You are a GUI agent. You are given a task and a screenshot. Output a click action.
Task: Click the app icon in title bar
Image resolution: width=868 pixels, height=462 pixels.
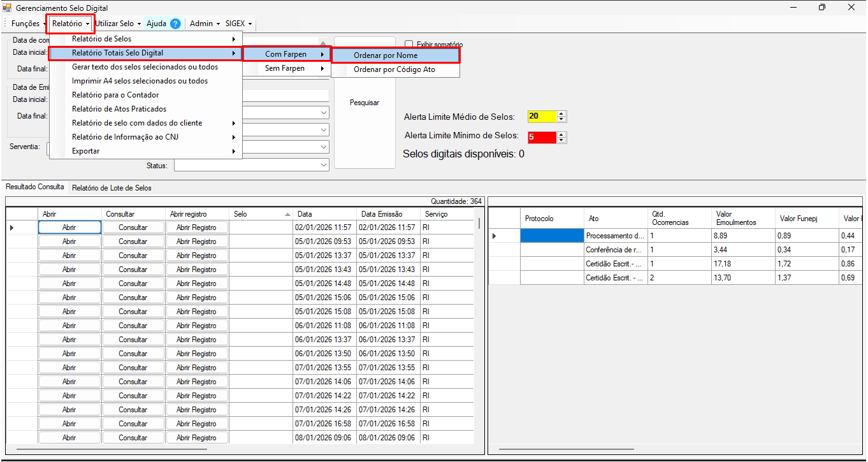(x=7, y=8)
